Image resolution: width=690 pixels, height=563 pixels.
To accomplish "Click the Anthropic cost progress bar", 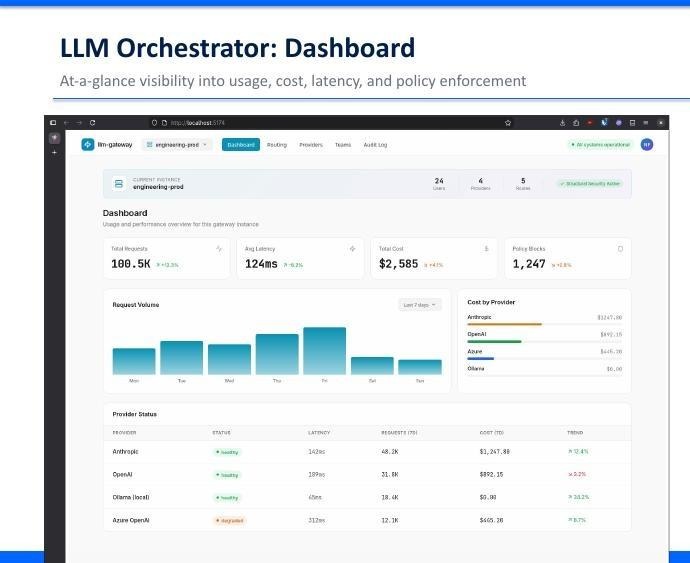I will click(544, 324).
